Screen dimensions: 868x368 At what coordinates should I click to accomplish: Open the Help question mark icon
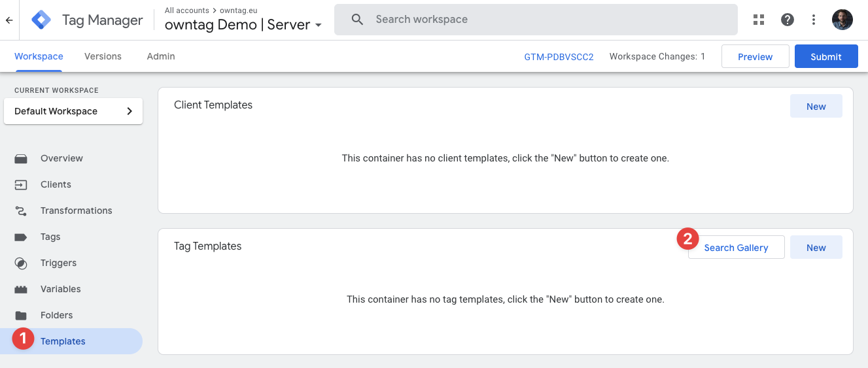[788, 20]
